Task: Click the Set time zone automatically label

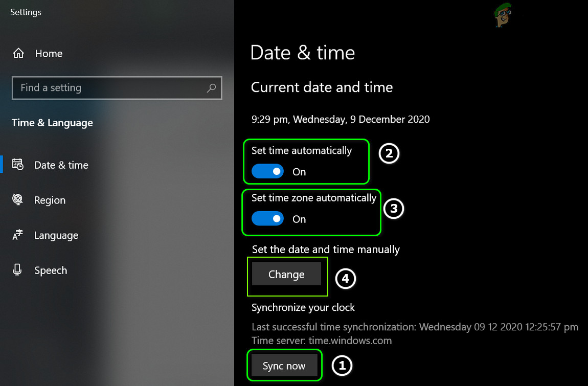Action: [x=314, y=198]
